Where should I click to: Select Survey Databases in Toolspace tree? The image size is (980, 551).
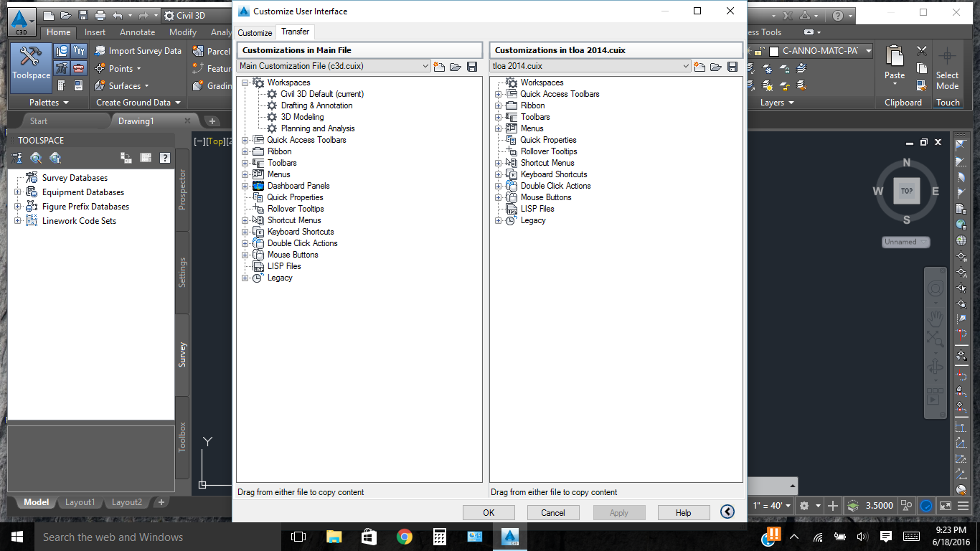click(75, 178)
